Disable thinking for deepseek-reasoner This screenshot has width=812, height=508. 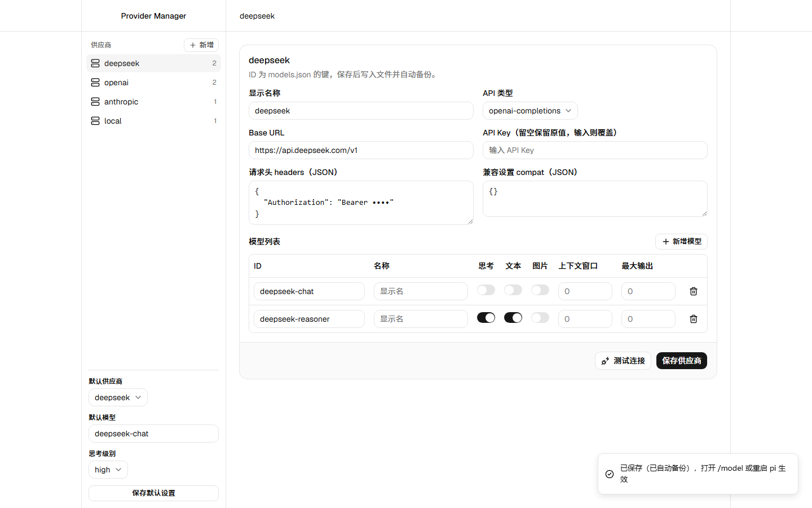pos(486,318)
